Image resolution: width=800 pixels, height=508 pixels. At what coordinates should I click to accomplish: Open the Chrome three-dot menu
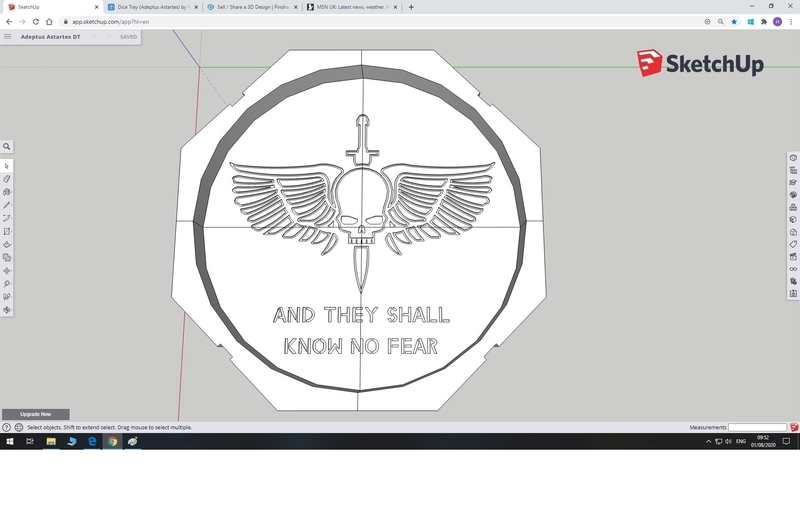pos(791,22)
